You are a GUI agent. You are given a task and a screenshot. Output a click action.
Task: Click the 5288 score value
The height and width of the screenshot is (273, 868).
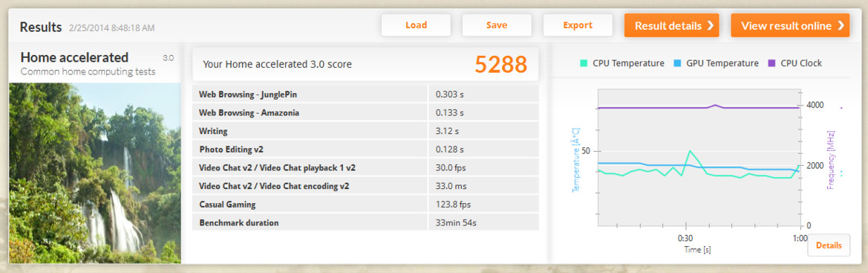coord(501,65)
